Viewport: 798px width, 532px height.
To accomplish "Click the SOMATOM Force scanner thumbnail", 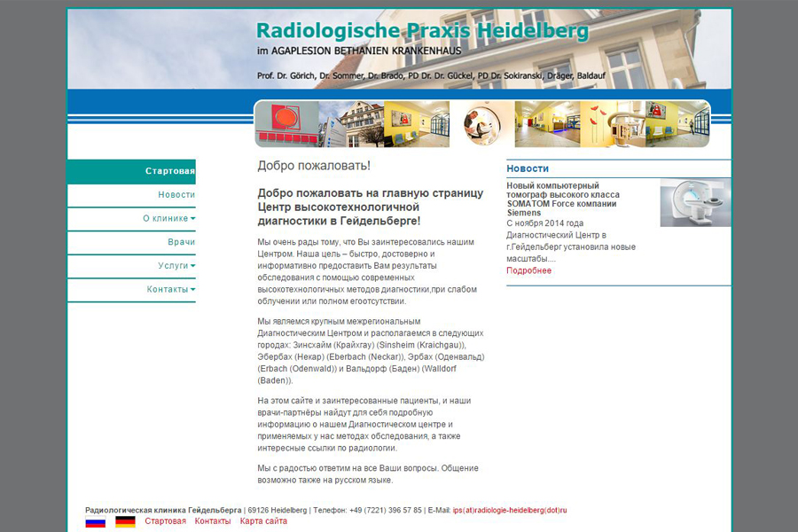I will coord(695,202).
